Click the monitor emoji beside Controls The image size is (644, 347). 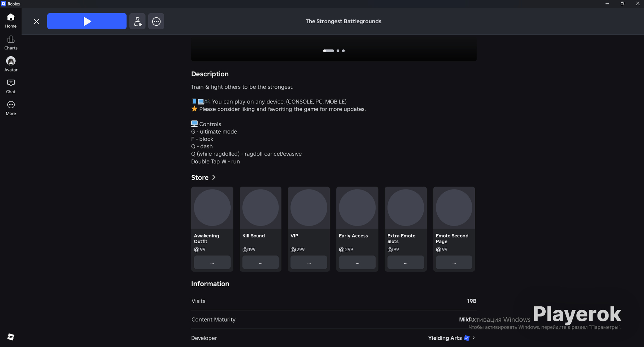(194, 124)
